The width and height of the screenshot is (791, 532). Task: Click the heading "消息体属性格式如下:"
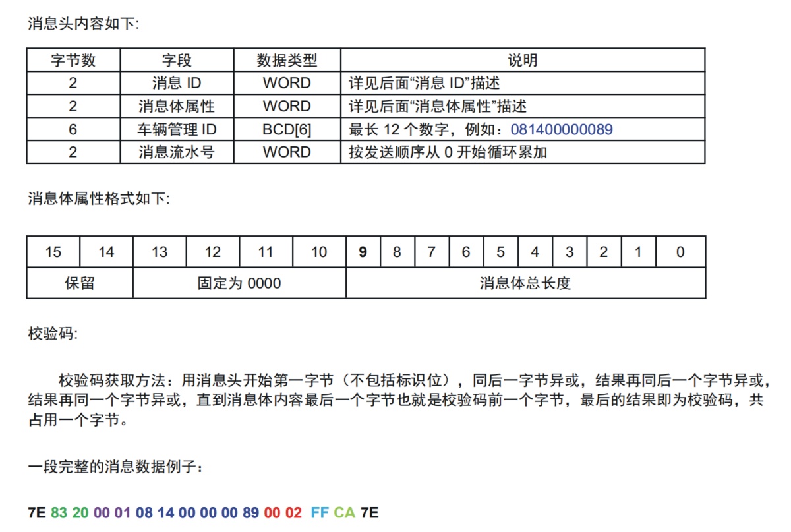[99, 198]
